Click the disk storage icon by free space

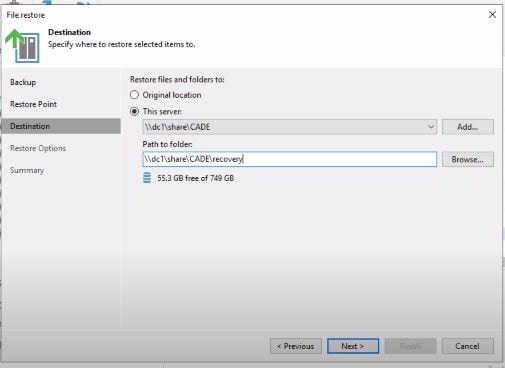click(147, 178)
